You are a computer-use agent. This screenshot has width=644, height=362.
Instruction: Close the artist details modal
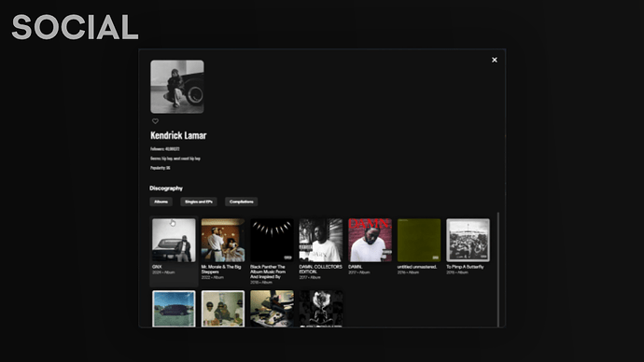pos(495,60)
